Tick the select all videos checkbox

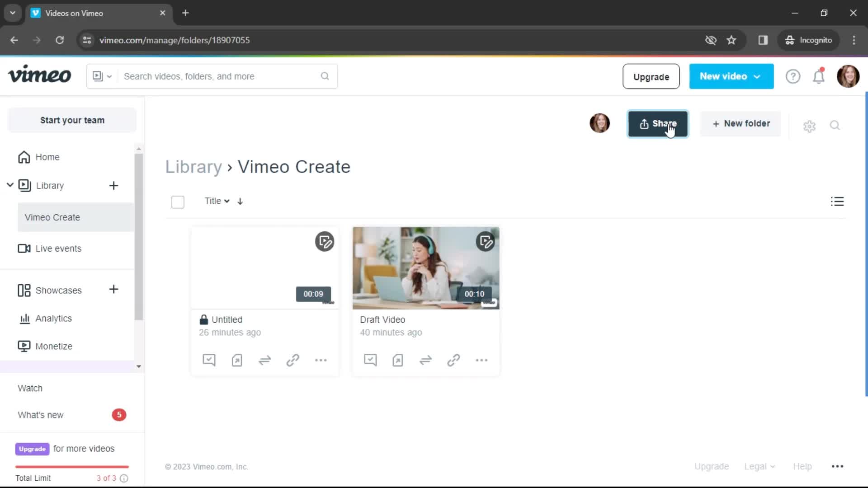pyautogui.click(x=178, y=202)
